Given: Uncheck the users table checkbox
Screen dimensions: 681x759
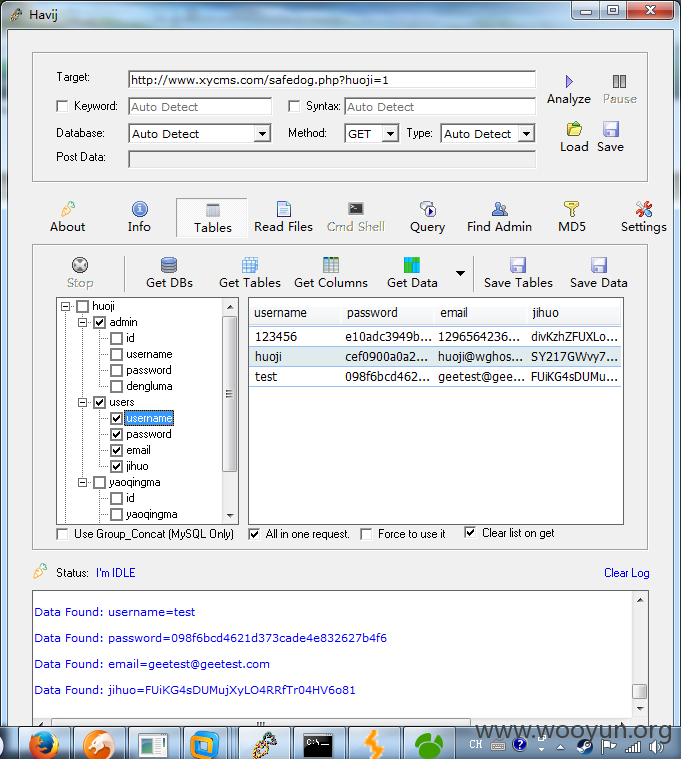Looking at the screenshot, I should [x=100, y=402].
